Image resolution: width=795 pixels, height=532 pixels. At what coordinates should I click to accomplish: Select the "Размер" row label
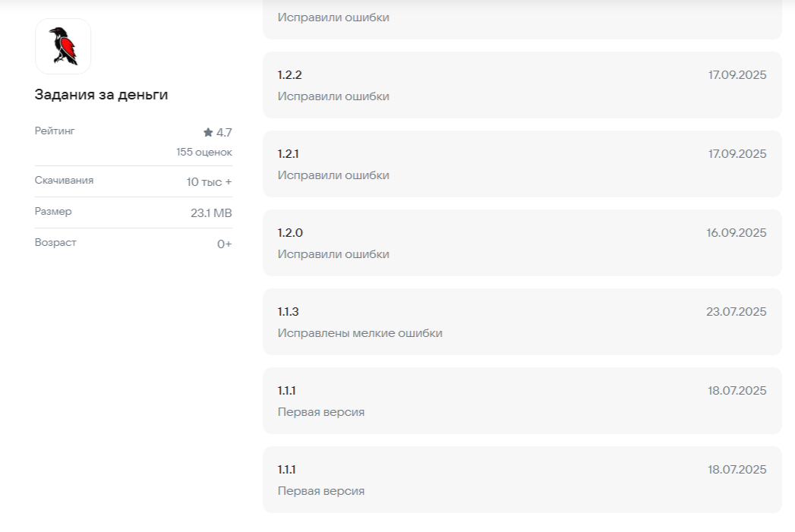click(53, 212)
